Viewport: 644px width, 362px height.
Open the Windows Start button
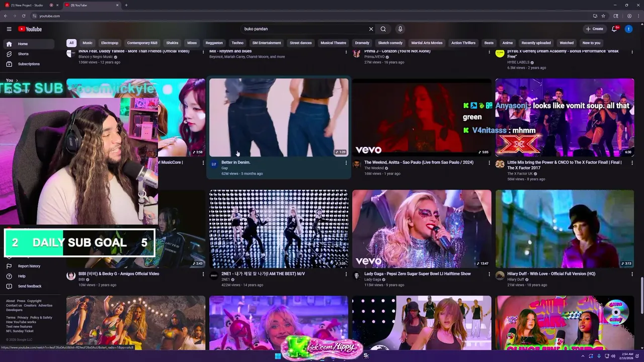click(277, 356)
